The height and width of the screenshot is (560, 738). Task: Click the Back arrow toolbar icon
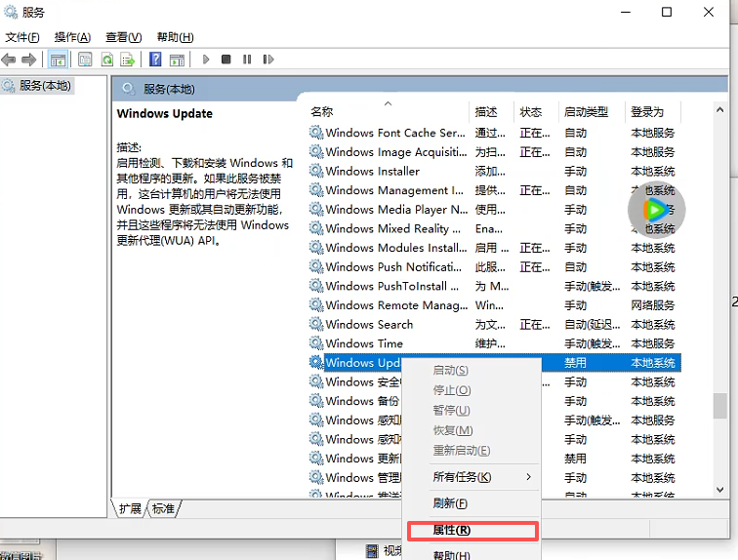pyautogui.click(x=9, y=60)
